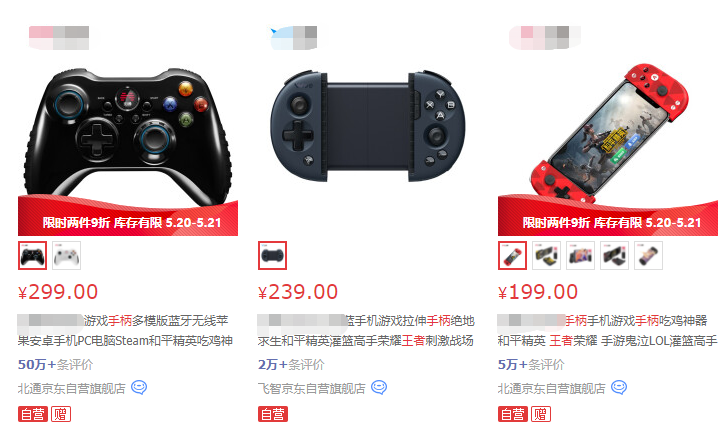Click the 赠 gift badge under the ¥299.00 product
The width and height of the screenshot is (725, 436).
point(61,414)
